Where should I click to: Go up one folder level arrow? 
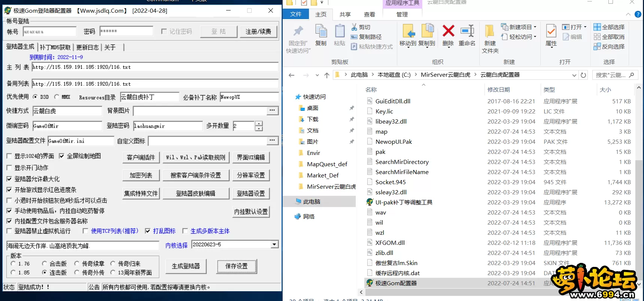tap(327, 75)
